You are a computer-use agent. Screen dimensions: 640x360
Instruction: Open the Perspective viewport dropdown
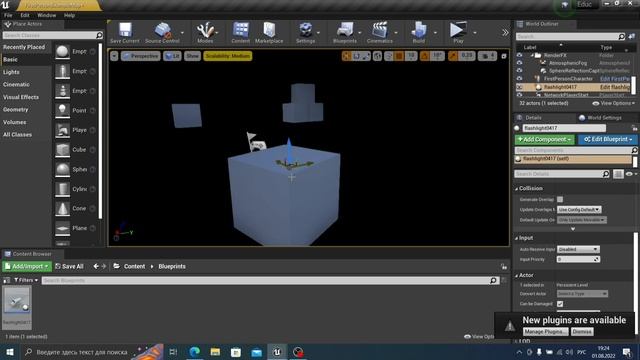coord(140,56)
